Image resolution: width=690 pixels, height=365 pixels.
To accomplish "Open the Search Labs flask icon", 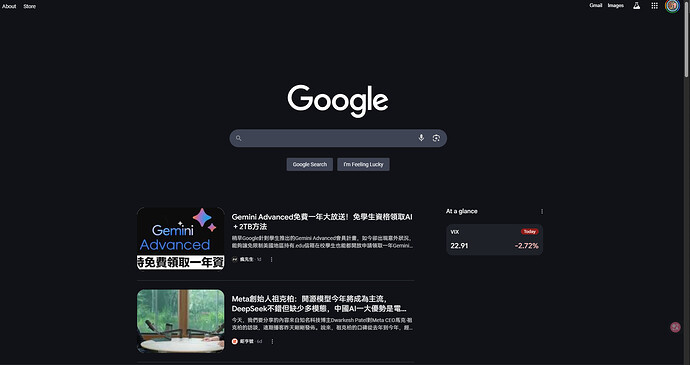I will [636, 6].
